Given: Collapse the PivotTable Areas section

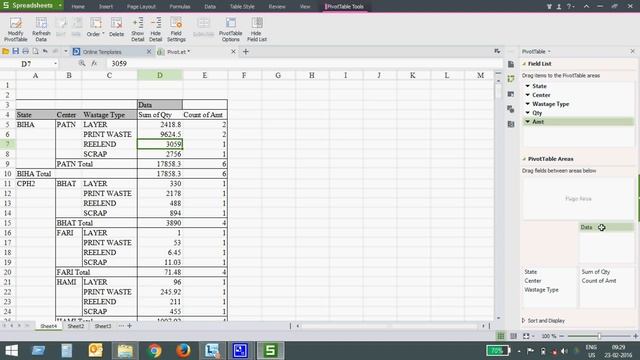Looking at the screenshot, I should tap(524, 159).
